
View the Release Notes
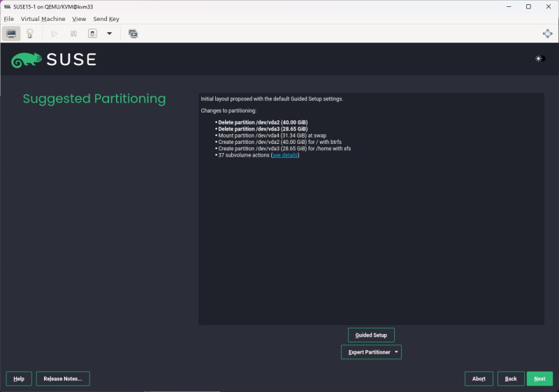(x=63, y=379)
